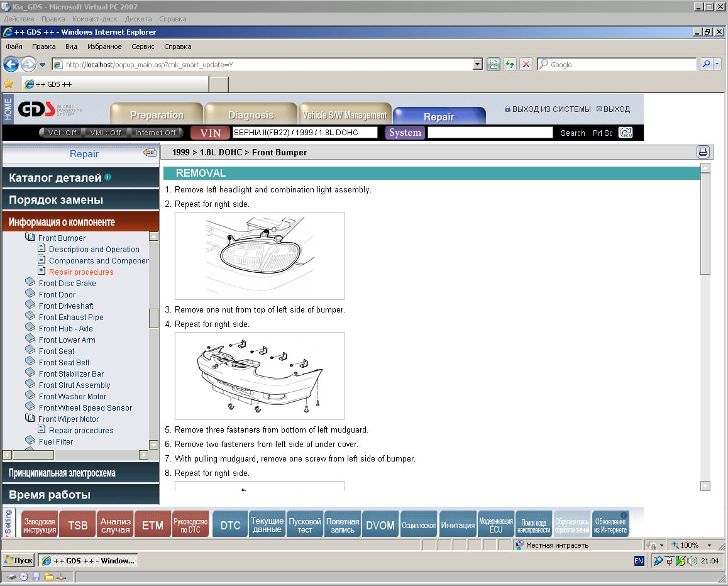Open the Избранное menu
The height and width of the screenshot is (586, 728).
point(104,47)
